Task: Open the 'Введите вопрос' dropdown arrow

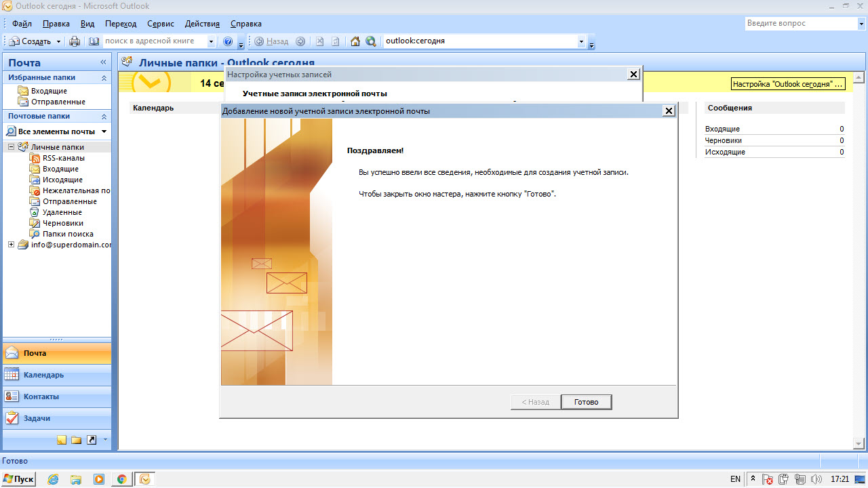Action: tap(861, 24)
